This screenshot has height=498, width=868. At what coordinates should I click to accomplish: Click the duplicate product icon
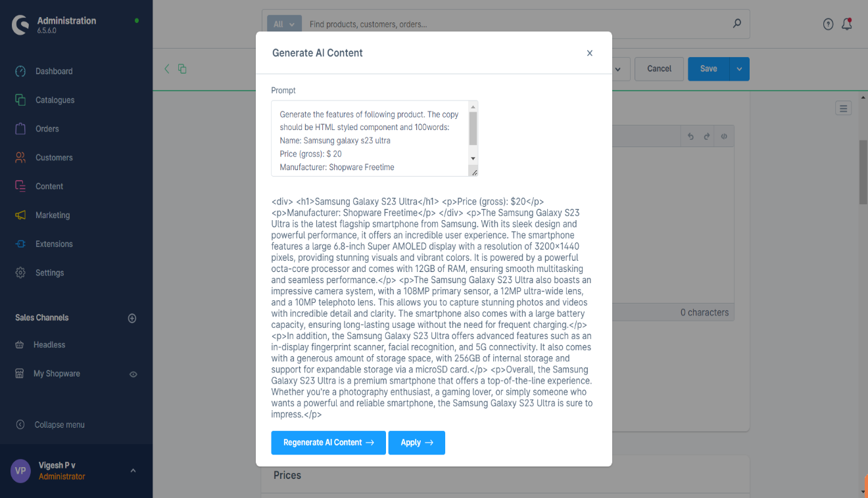tap(182, 69)
